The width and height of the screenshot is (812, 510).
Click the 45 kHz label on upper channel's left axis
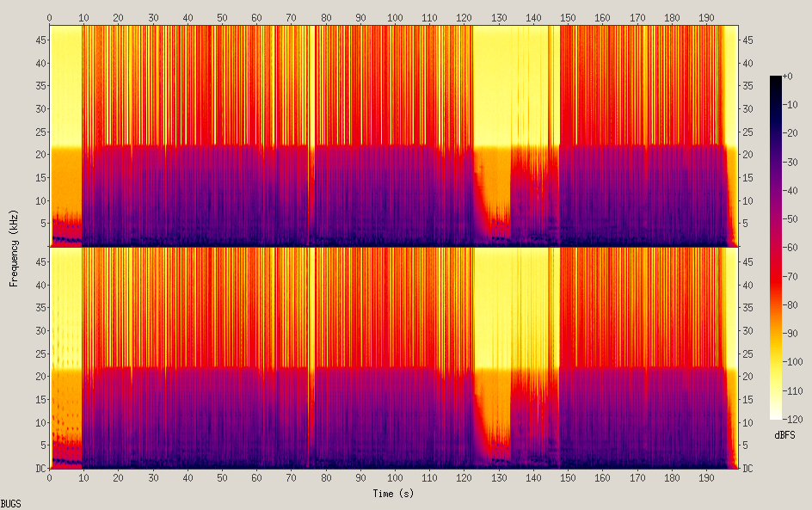pos(39,40)
